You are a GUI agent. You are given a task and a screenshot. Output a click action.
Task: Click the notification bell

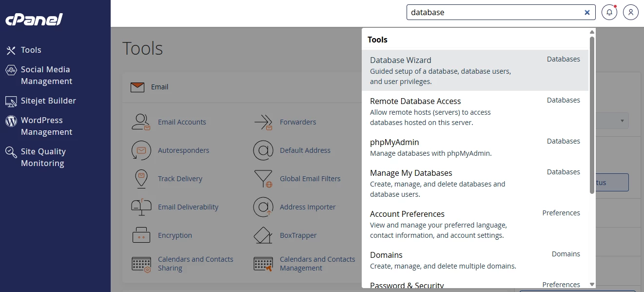609,12
